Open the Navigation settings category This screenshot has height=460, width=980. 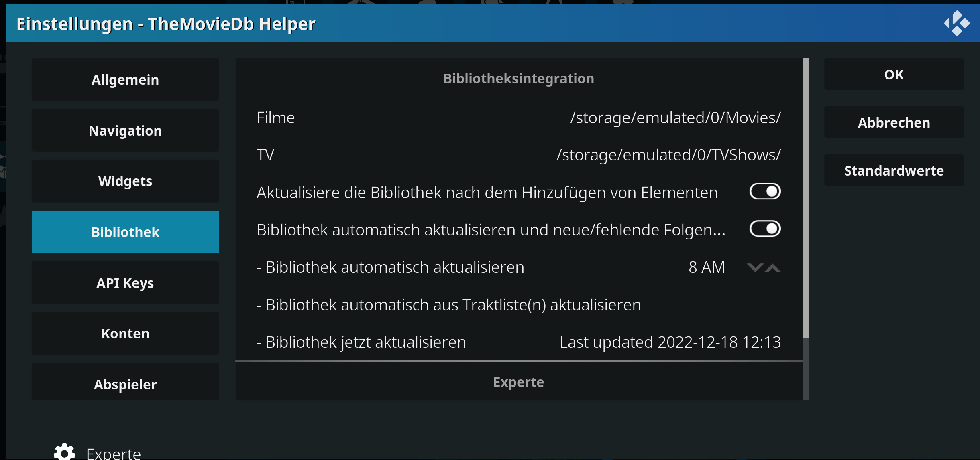coord(125,130)
